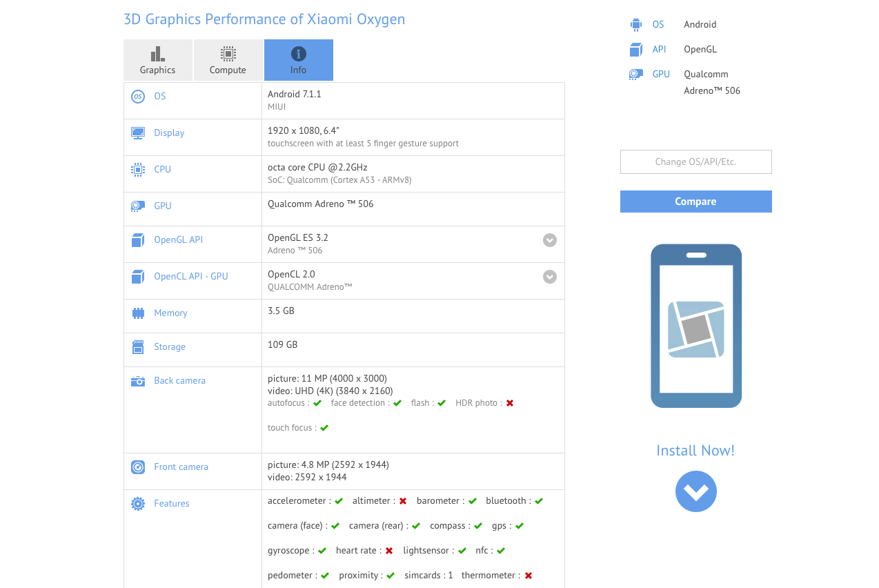Click the heart rate red cross

[x=389, y=551]
